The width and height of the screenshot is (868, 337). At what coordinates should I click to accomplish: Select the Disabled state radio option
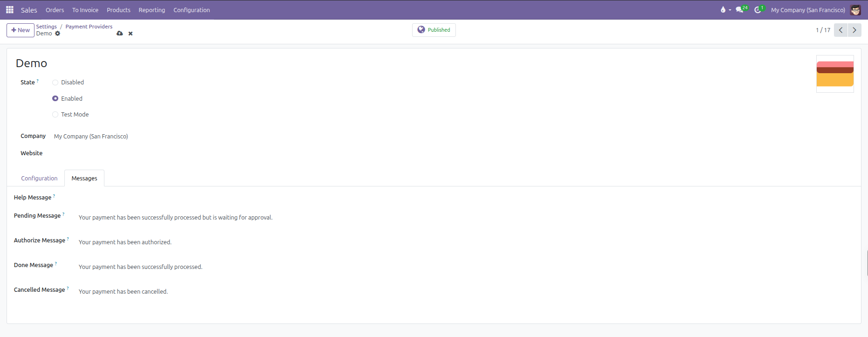(55, 83)
